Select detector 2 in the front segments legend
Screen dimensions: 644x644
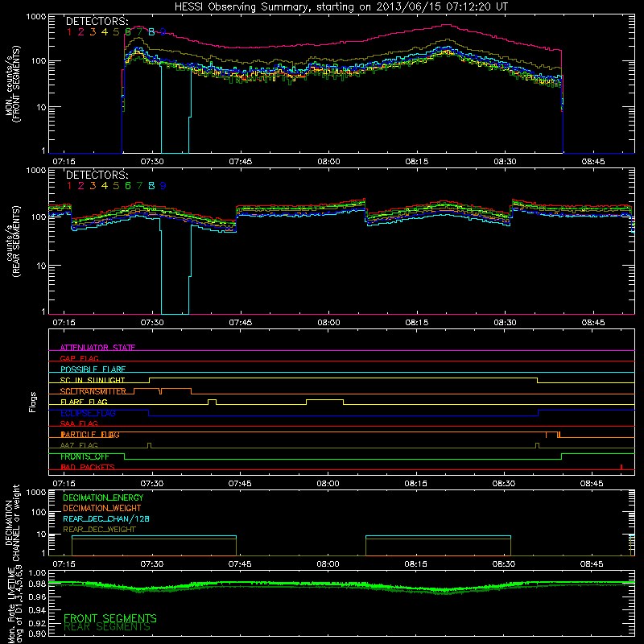(81, 32)
